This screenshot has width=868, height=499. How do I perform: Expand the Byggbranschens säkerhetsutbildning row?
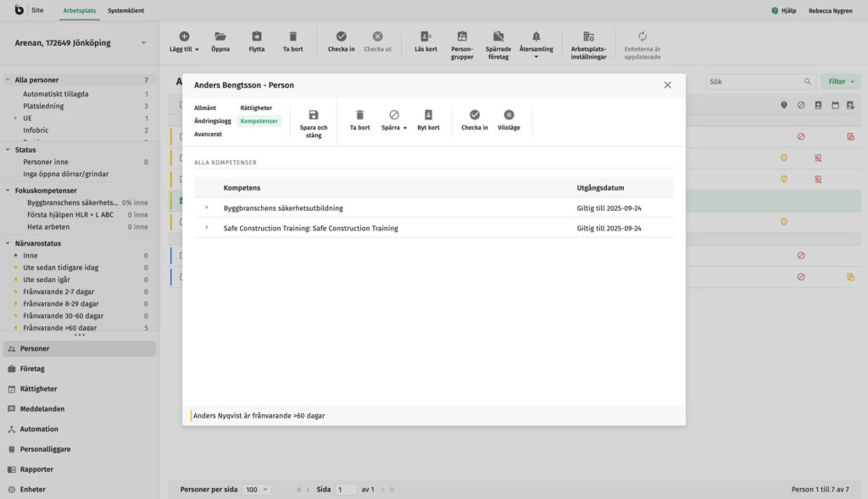tap(207, 208)
